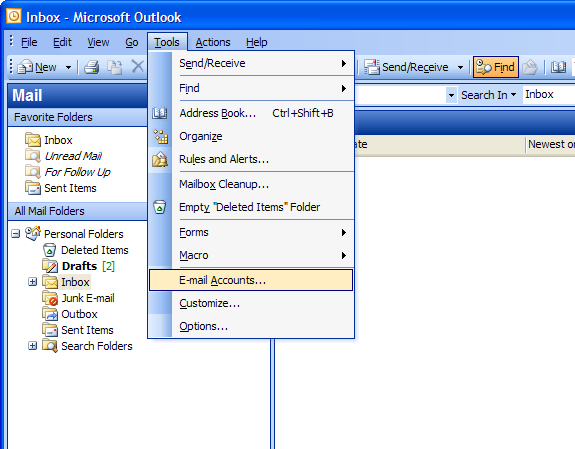575x449 pixels.
Task: Click the Junk E-mail folder icon
Action: [x=50, y=298]
